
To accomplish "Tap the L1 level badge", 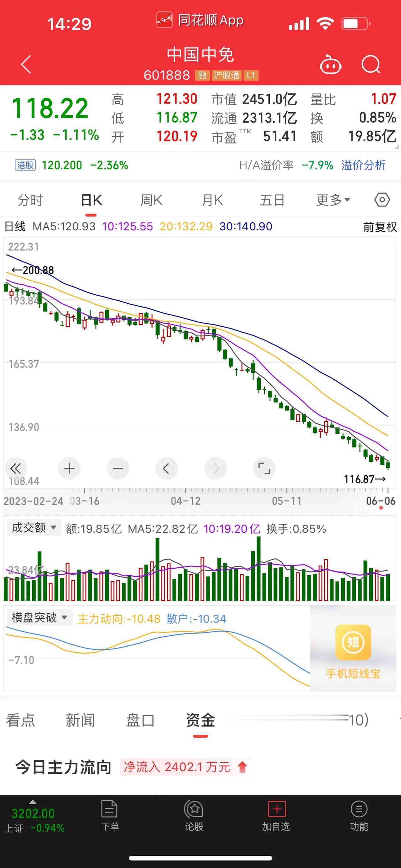I will [251, 75].
